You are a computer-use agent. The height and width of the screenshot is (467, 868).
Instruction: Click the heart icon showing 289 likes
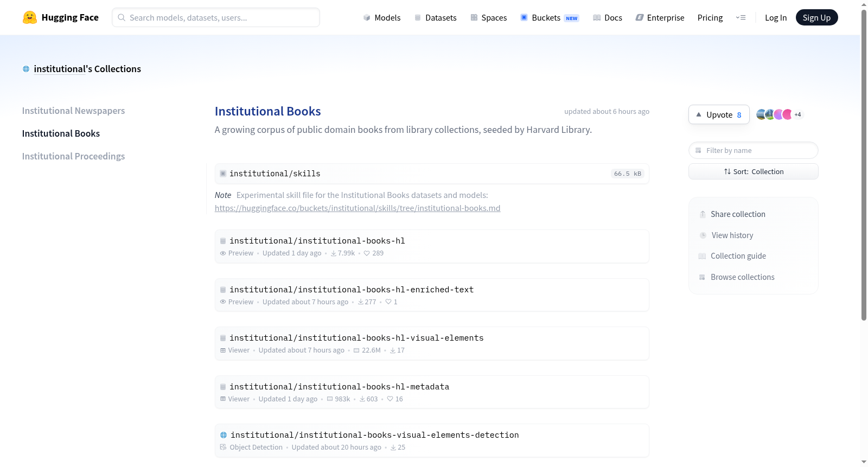pyautogui.click(x=367, y=253)
